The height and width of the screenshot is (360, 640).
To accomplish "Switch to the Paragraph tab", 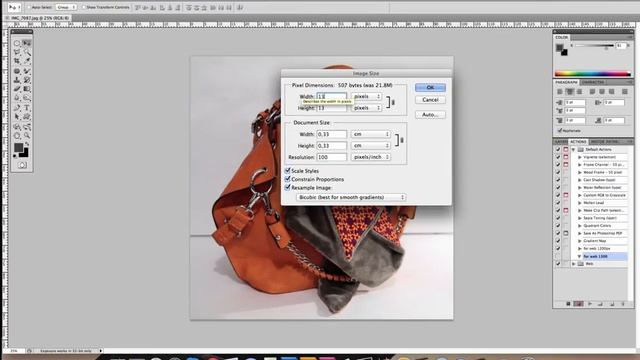I will [x=567, y=82].
